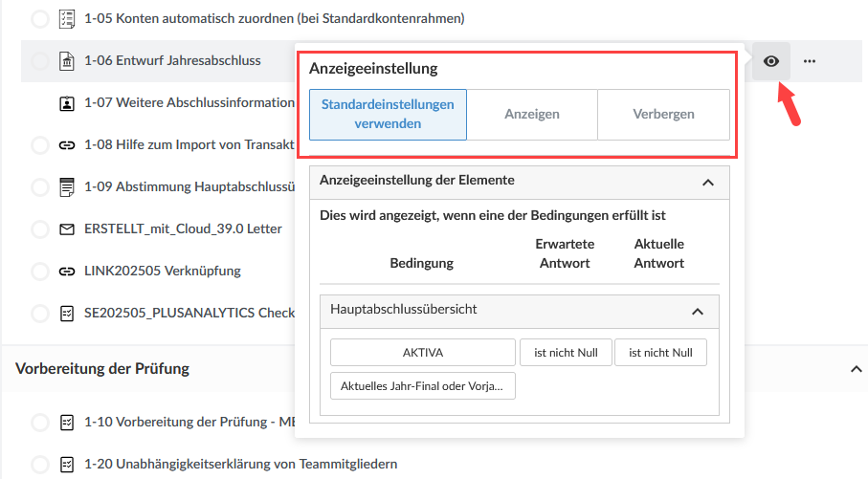Image resolution: width=868 pixels, height=479 pixels.
Task: Toggle status circle of 1-10 Vorbereitung der Prüfung
Action: pyautogui.click(x=40, y=423)
